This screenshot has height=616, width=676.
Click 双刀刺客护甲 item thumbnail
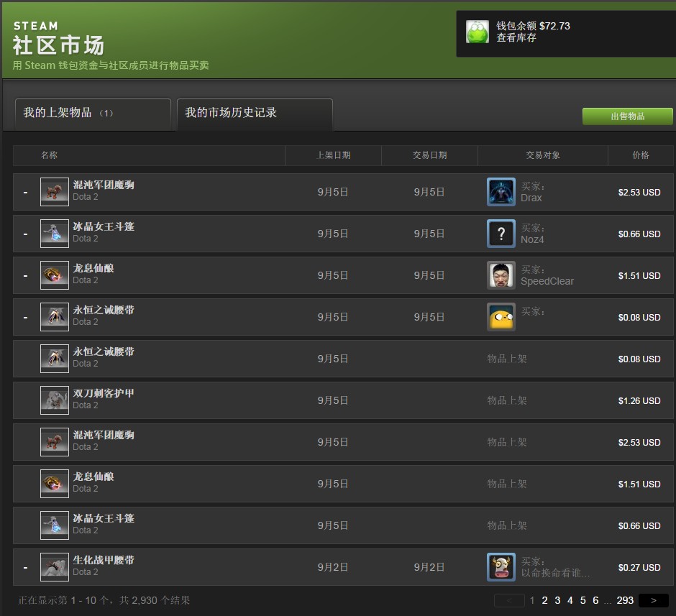click(x=55, y=400)
